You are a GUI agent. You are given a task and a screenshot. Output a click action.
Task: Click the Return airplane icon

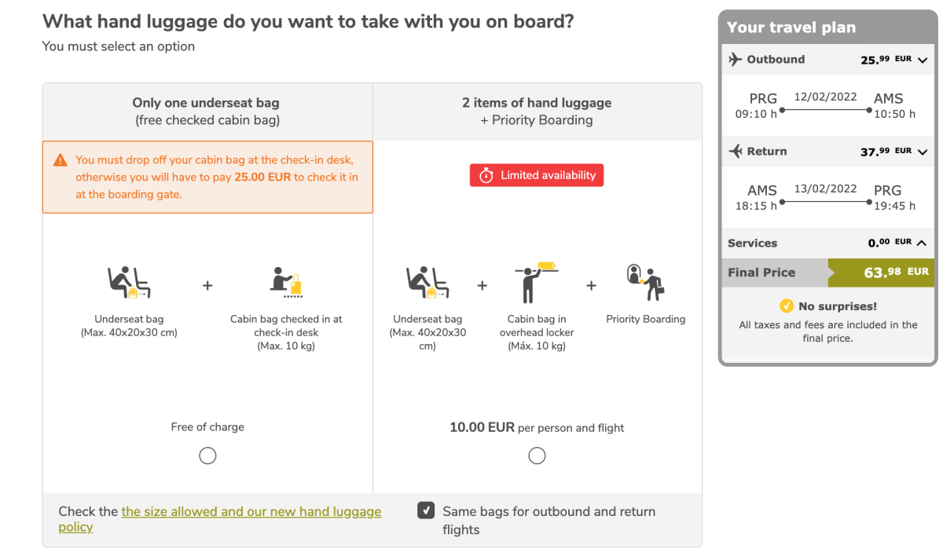click(736, 151)
